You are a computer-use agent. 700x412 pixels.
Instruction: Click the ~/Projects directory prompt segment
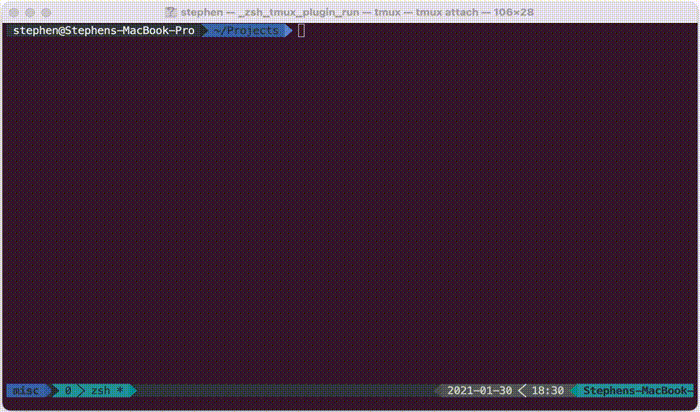246,31
